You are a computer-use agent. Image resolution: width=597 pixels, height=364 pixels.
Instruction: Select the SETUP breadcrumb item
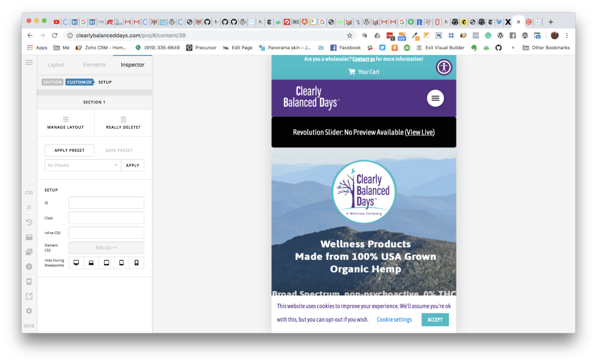105,82
